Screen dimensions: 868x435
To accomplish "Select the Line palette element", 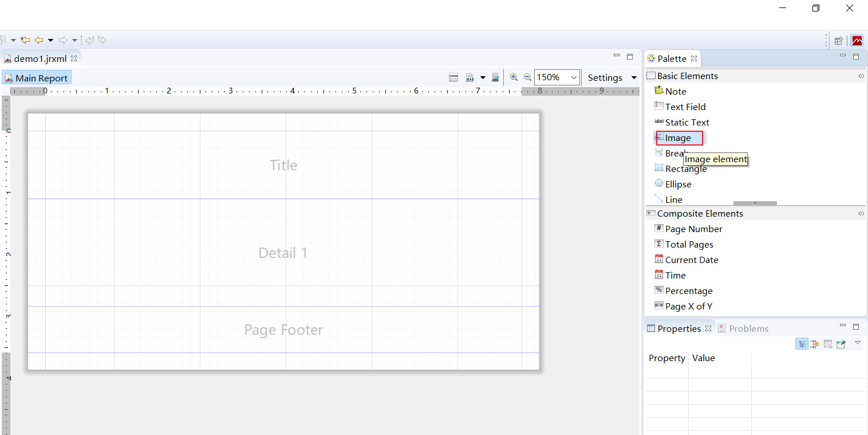I will tap(669, 199).
